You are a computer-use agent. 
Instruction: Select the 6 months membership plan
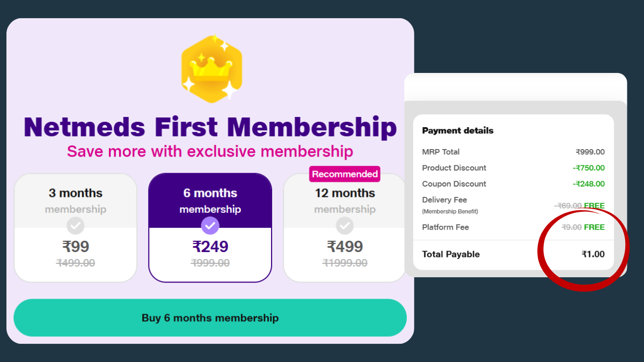pyautogui.click(x=210, y=227)
